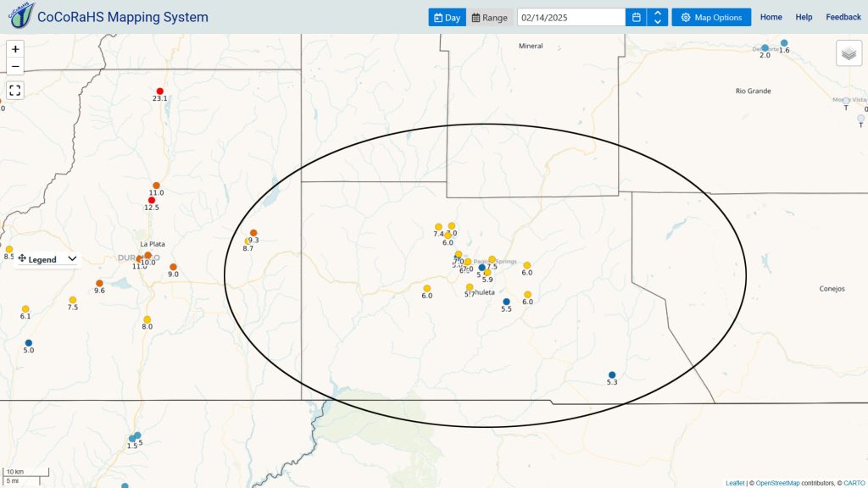This screenshot has width=868, height=488.
Task: Select the blue 5.0 station marker
Action: click(x=29, y=343)
